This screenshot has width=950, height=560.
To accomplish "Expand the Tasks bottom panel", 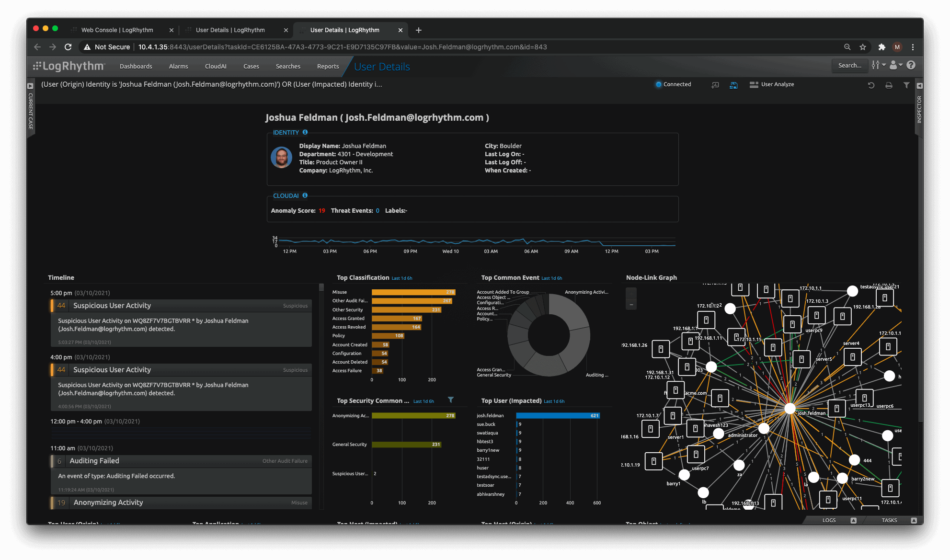I will pyautogui.click(x=914, y=520).
